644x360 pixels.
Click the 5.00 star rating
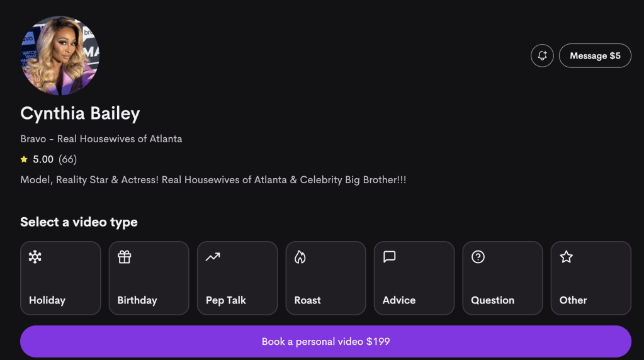click(x=38, y=159)
